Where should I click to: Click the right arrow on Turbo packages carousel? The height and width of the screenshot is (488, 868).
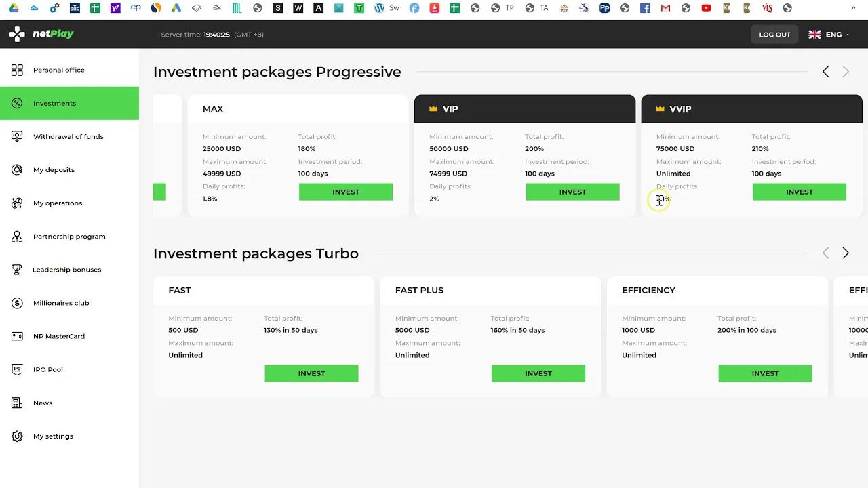click(x=846, y=253)
